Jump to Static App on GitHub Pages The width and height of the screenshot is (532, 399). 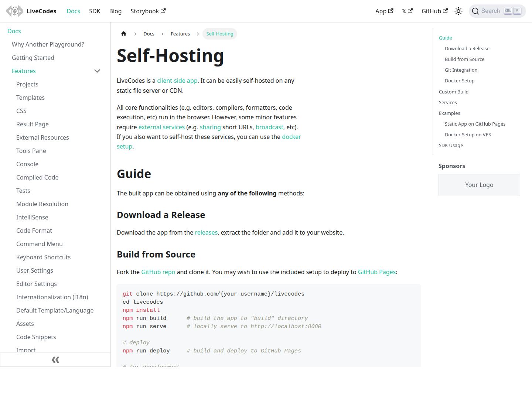coord(475,124)
